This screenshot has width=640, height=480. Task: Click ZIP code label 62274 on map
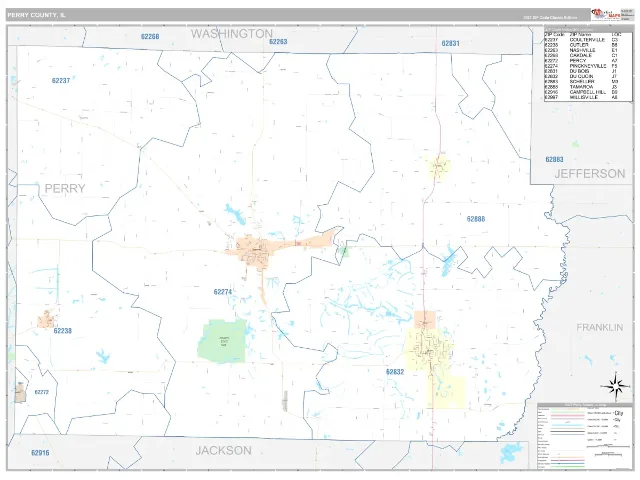click(x=222, y=292)
